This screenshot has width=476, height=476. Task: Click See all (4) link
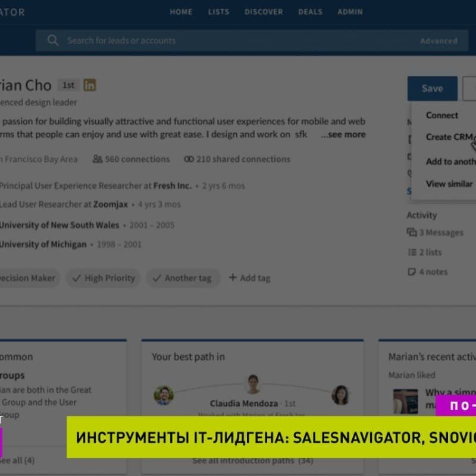[17, 461]
